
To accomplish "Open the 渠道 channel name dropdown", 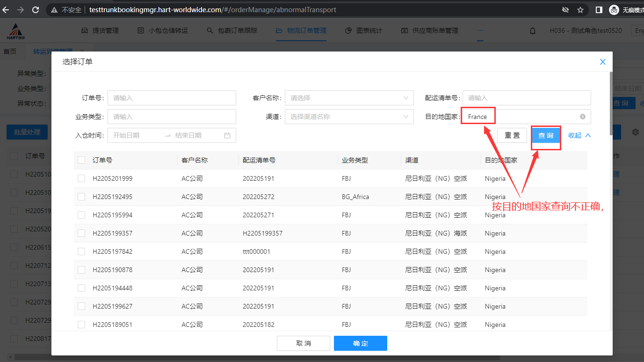I will pos(349,117).
